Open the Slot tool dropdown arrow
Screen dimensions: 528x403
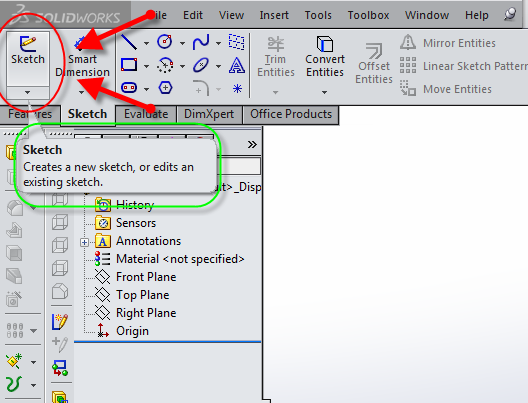[x=146, y=89]
